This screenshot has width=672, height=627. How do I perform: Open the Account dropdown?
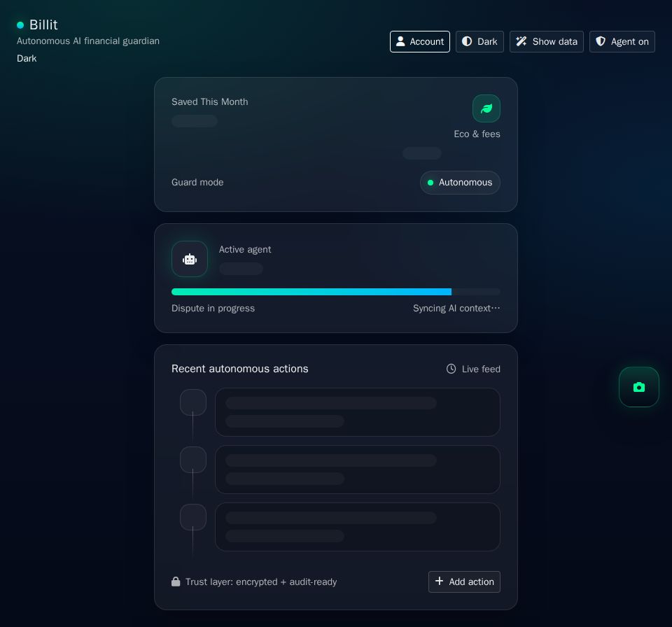pyautogui.click(x=420, y=41)
